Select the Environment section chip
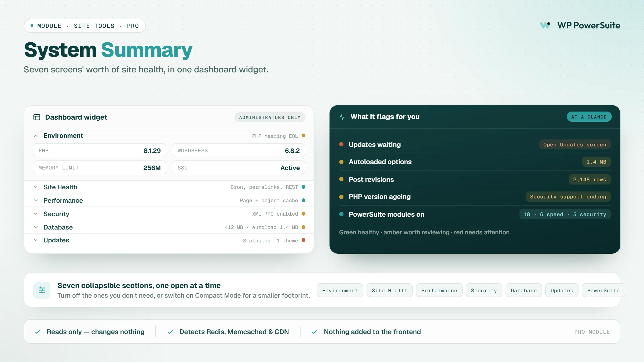The height and width of the screenshot is (362, 644). pyautogui.click(x=340, y=290)
